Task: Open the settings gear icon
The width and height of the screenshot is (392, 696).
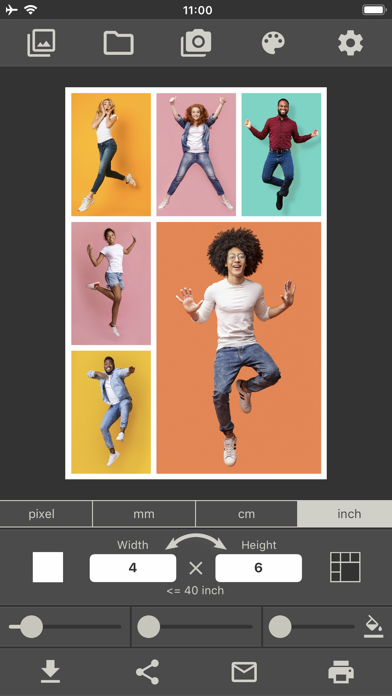Action: coord(350,43)
